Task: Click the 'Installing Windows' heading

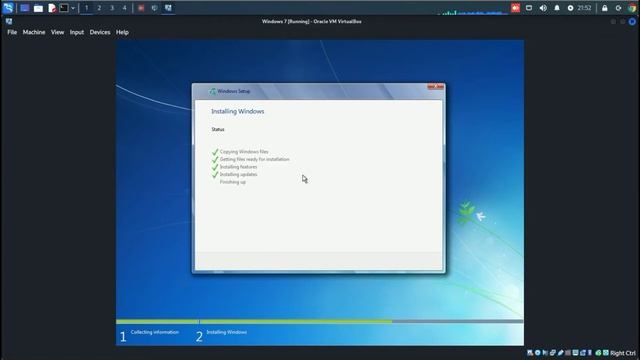Action: coord(238,111)
